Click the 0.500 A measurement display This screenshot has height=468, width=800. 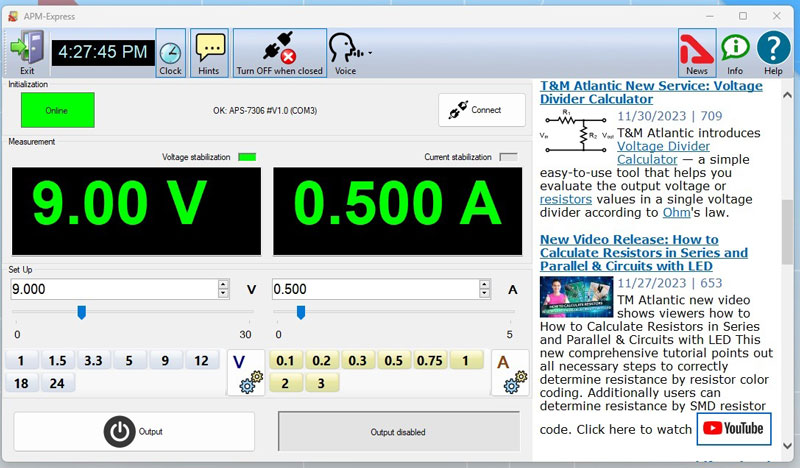(397, 211)
